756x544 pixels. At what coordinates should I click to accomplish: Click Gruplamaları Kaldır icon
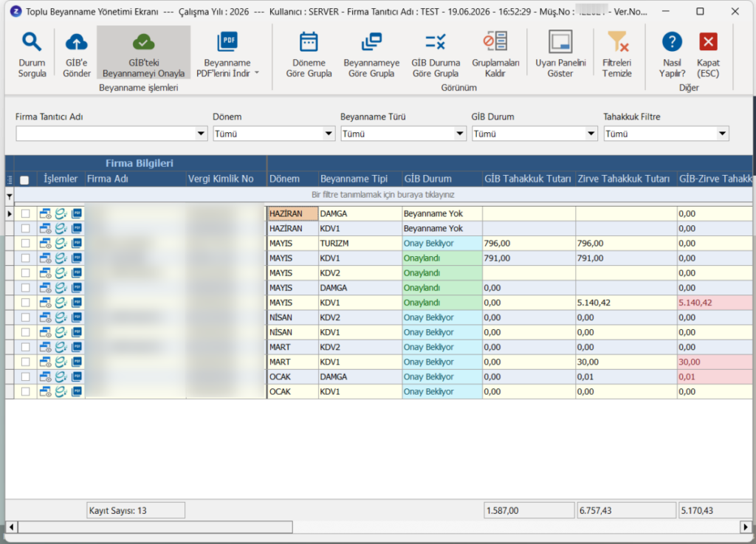pyautogui.click(x=495, y=41)
